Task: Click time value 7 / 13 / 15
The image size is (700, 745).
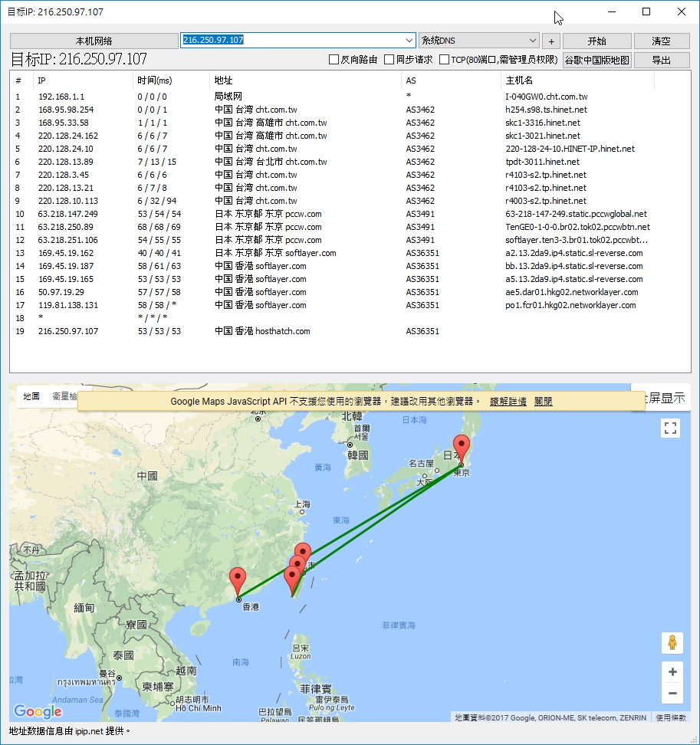Action: click(x=157, y=162)
